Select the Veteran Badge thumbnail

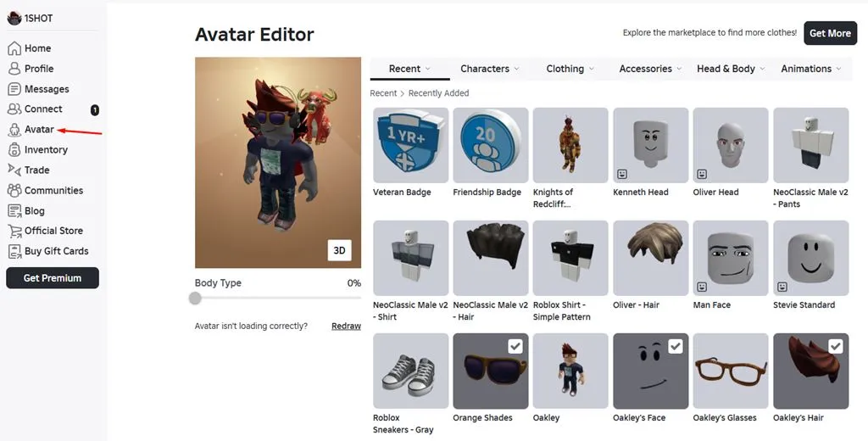tap(410, 145)
